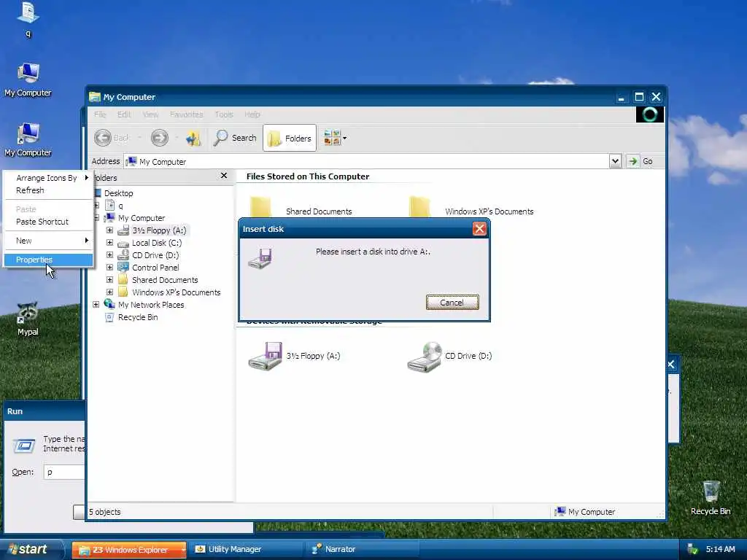Viewport: 747px width, 560px height.
Task: Select Desktop in folder tree
Action: click(119, 192)
